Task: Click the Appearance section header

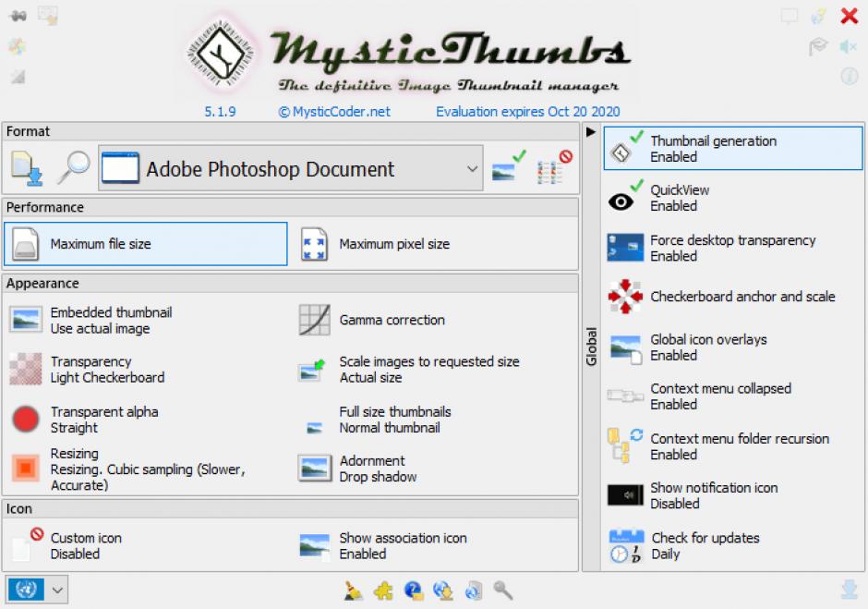Action: coord(291,283)
